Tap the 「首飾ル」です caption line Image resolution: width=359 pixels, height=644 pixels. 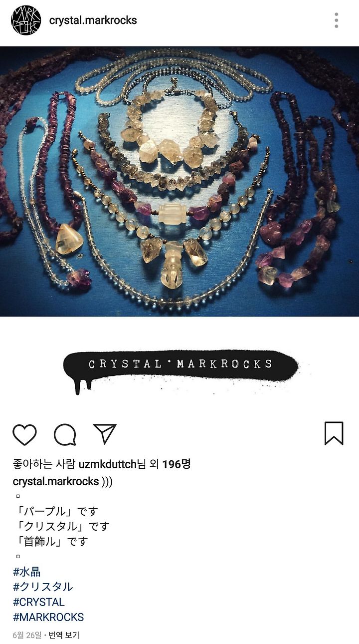point(50,541)
